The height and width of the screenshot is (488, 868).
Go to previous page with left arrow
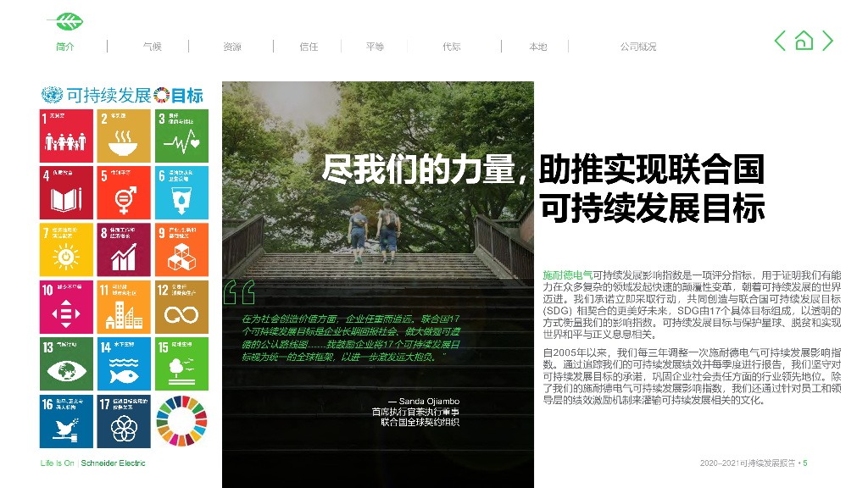(x=780, y=41)
